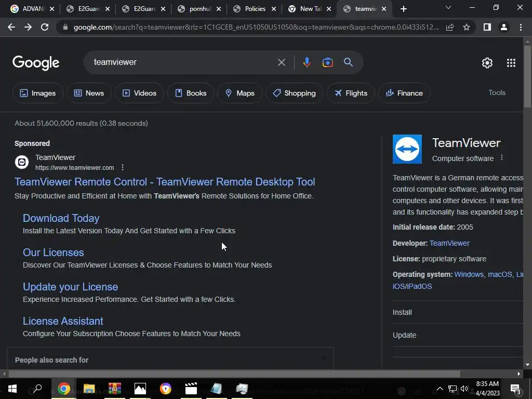The height and width of the screenshot is (399, 532).
Task: Open the iOS/iPadOS link
Action: coord(412,286)
